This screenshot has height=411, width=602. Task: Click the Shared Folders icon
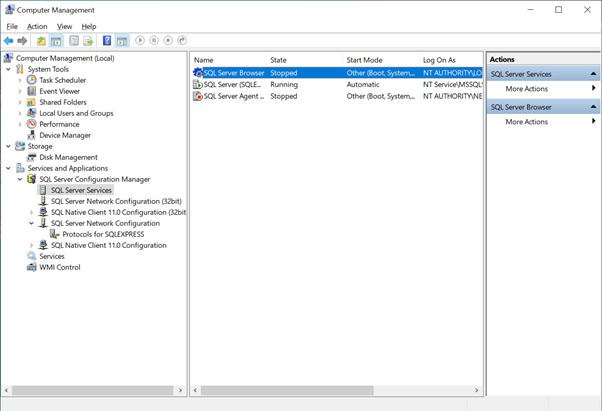(x=31, y=102)
